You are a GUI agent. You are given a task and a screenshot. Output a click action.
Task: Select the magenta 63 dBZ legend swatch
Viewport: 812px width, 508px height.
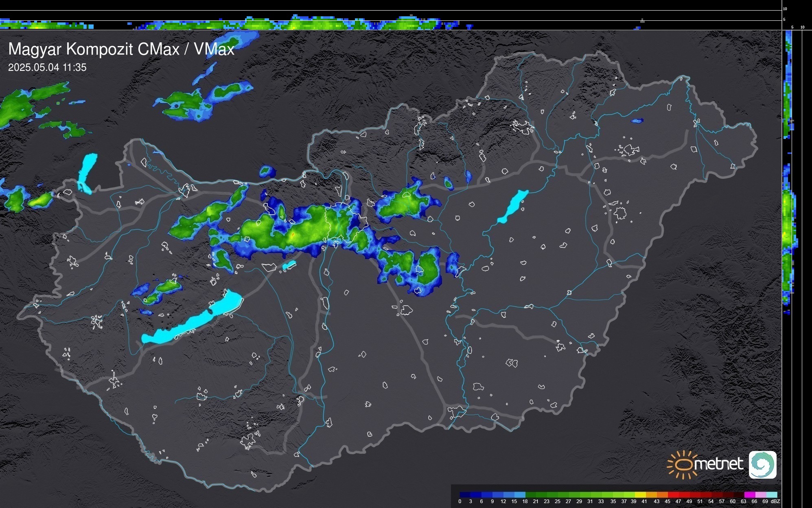click(x=749, y=495)
